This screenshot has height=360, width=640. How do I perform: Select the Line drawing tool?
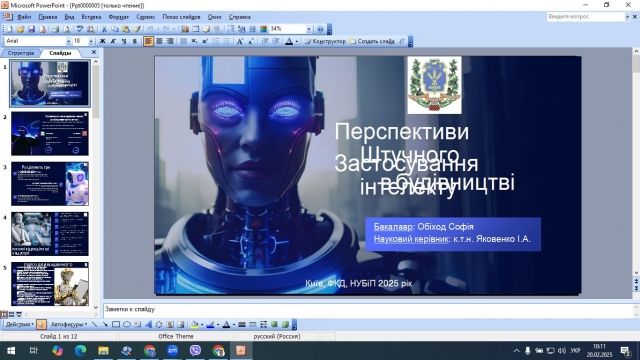(x=95, y=324)
